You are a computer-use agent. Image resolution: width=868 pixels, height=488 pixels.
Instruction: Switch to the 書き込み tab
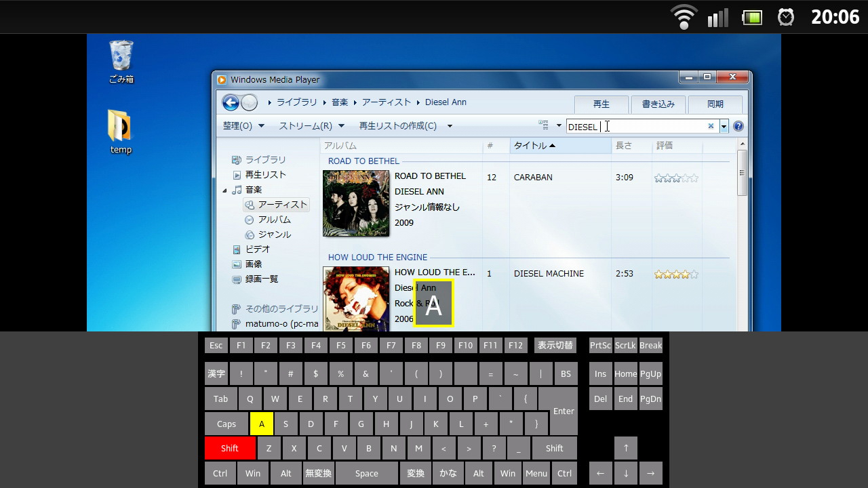657,104
